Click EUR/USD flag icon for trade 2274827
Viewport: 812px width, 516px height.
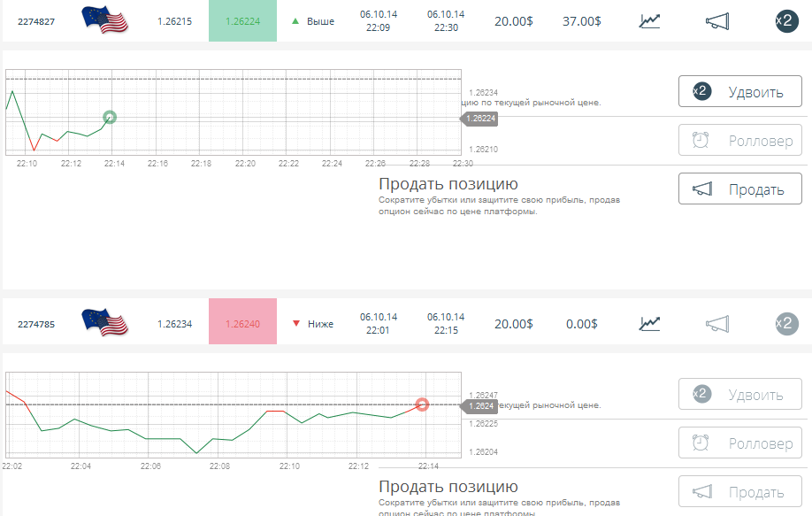click(104, 20)
